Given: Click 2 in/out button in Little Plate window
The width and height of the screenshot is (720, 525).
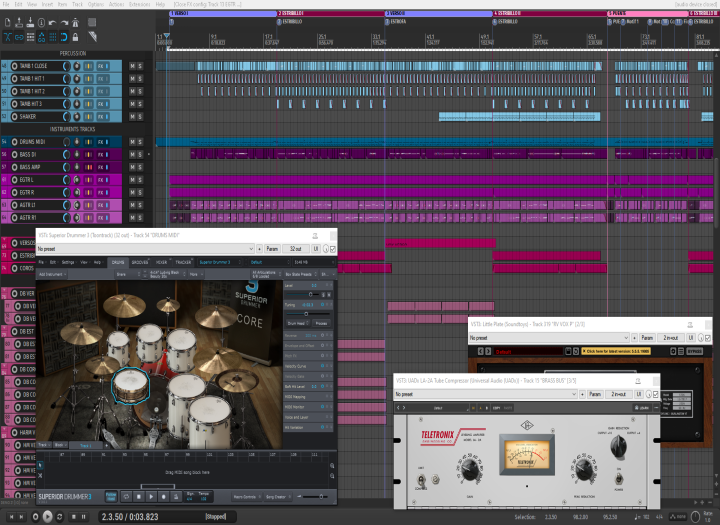Looking at the screenshot, I should coord(670,338).
